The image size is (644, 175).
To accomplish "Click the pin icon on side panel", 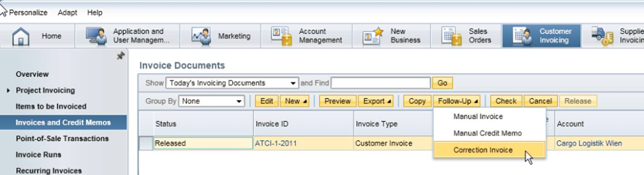I will tap(120, 56).
